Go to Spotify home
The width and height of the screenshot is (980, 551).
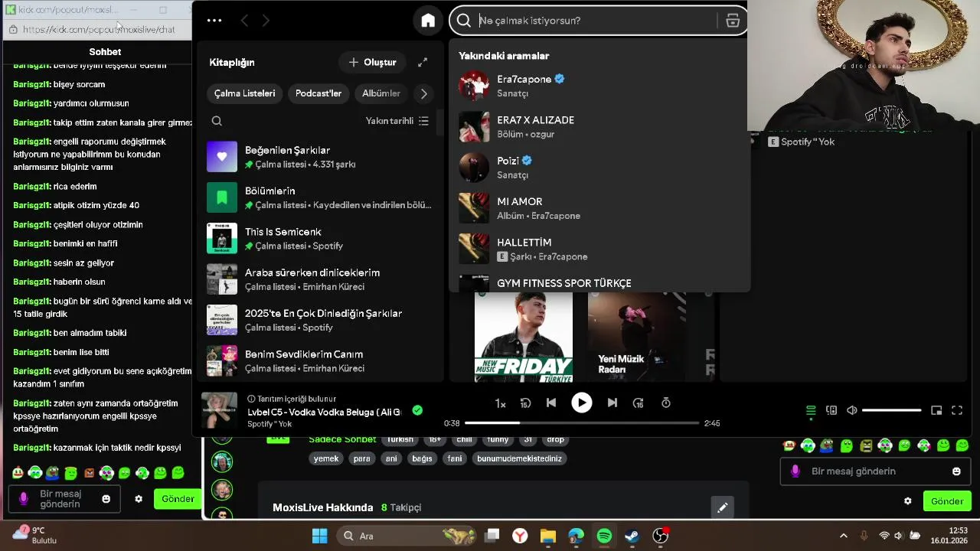point(428,21)
